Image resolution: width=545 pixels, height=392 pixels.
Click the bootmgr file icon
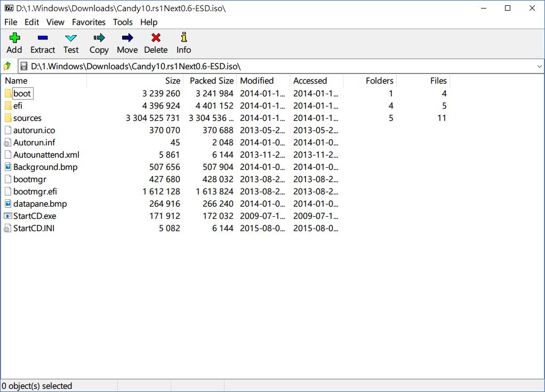8,179
